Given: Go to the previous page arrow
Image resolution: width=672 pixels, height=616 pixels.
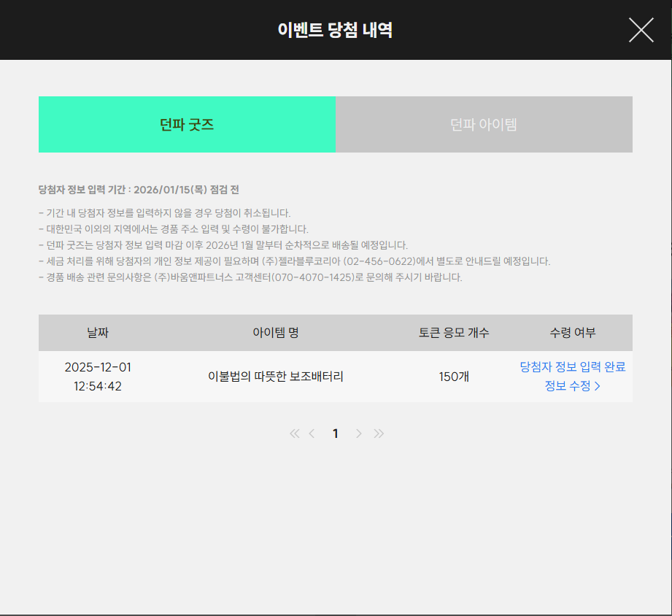Looking at the screenshot, I should click(312, 434).
